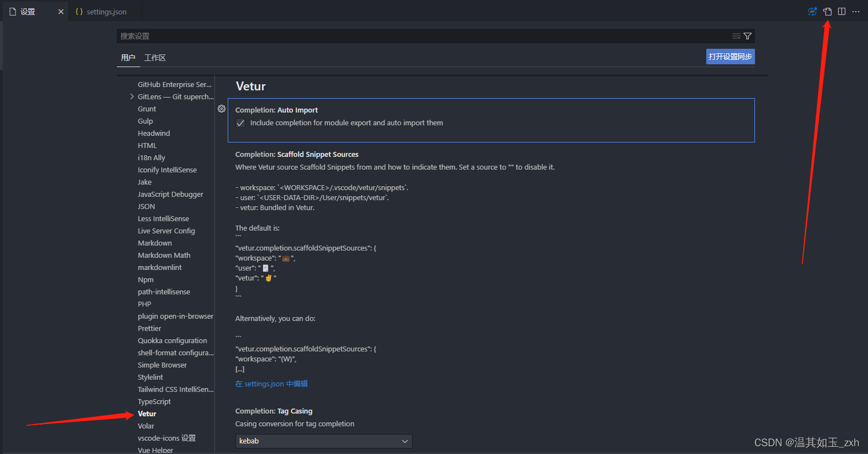Select JSON in the settings tree

(x=146, y=206)
